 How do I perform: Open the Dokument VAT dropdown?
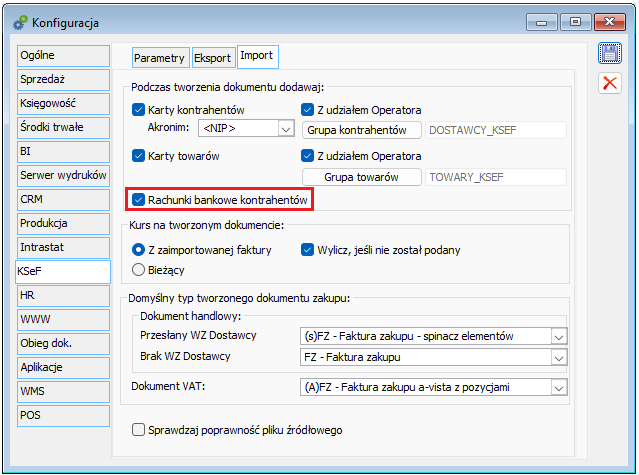pyautogui.click(x=558, y=387)
